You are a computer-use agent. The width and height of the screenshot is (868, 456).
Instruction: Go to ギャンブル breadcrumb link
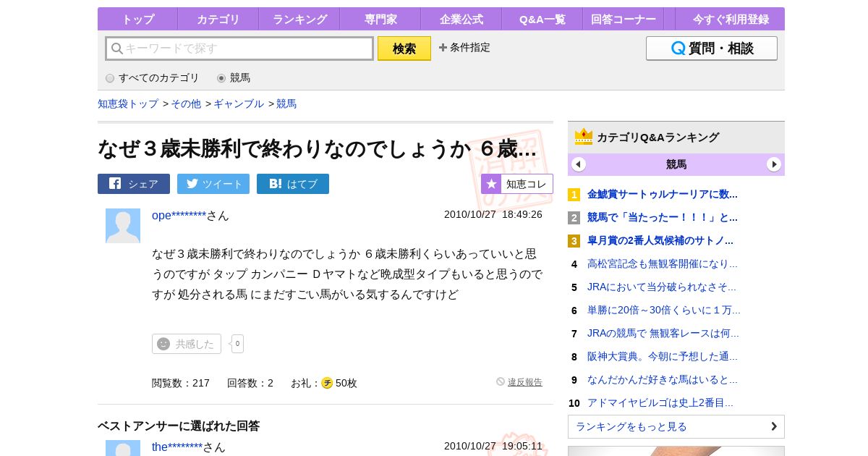(239, 104)
